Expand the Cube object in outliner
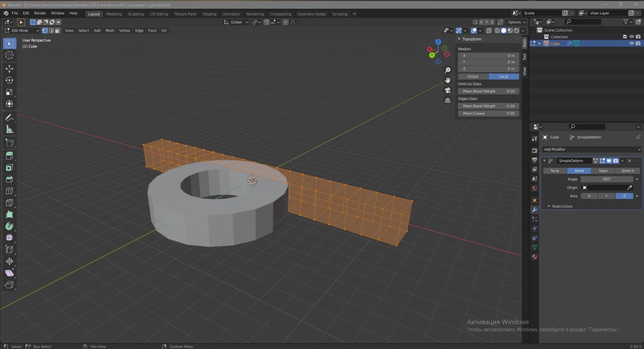Image resolution: width=644 pixels, height=349 pixels. [539, 43]
